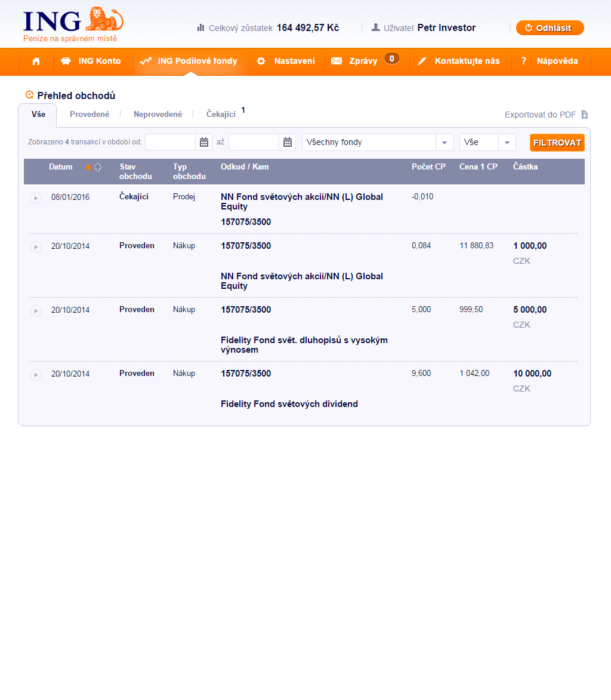Viewport: 611px width, 700px height.
Task: Click the Exportovat do PDF link
Action: tap(540, 115)
